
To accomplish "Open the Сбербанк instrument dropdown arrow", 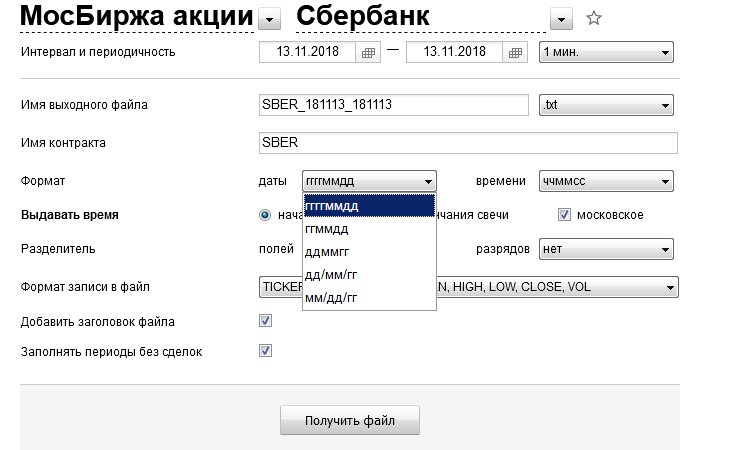I will coord(561,20).
